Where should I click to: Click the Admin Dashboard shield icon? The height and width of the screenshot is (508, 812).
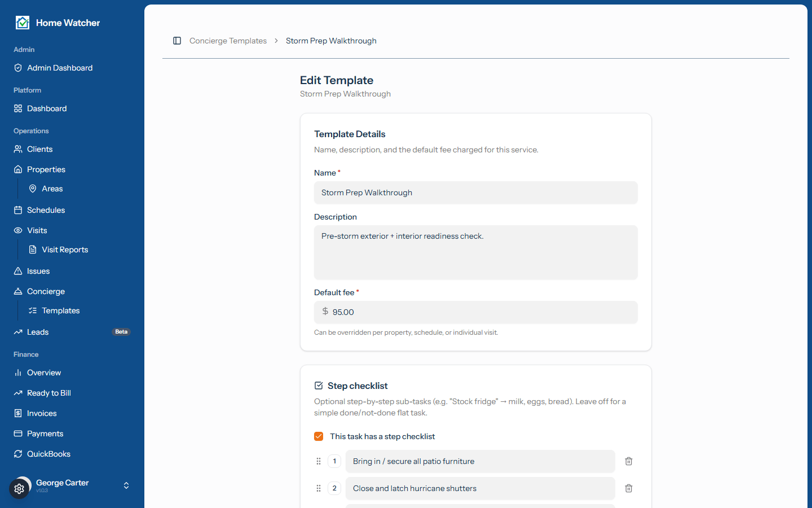tap(18, 68)
